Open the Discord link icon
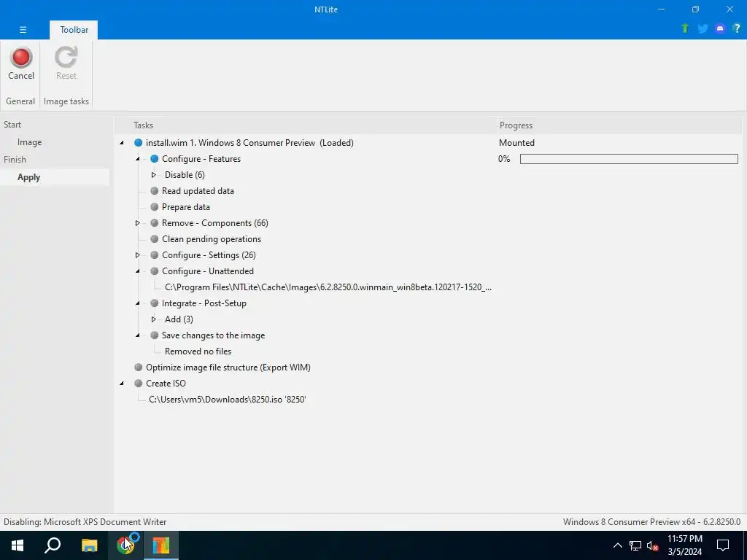Screen dimensions: 747x560 [x=720, y=28]
